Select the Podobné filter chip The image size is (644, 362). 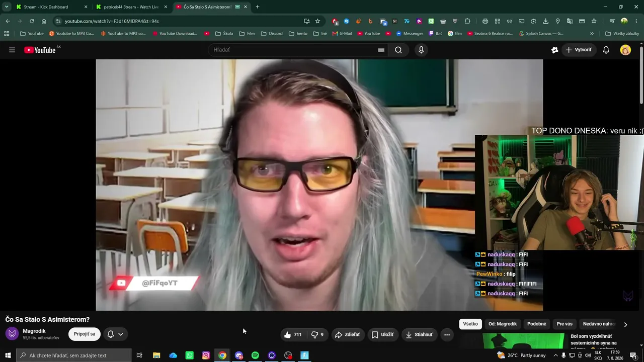(x=537, y=324)
